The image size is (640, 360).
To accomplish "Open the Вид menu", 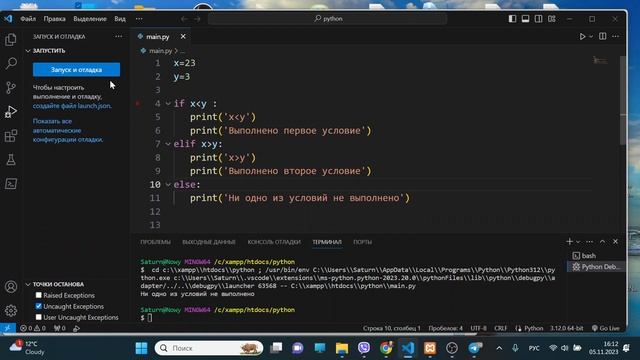I will 120,19.
